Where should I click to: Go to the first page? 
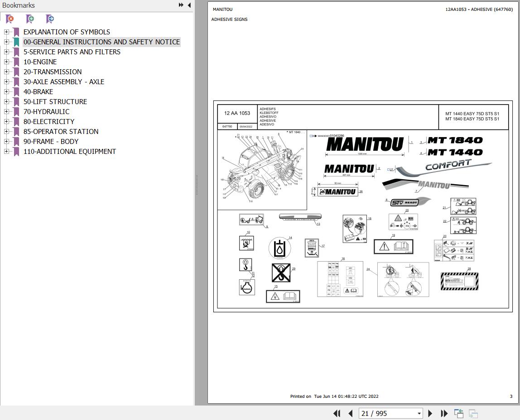[337, 413]
